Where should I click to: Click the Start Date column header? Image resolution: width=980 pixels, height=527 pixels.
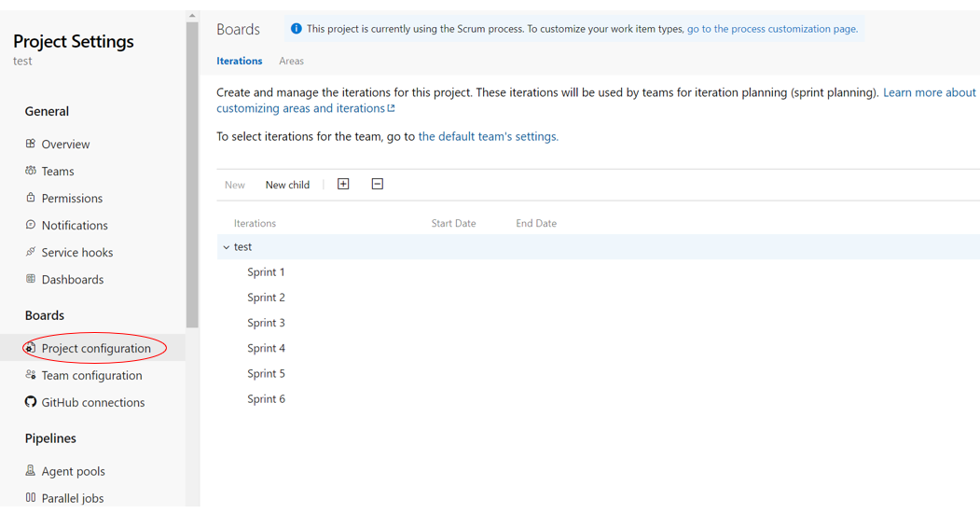point(453,223)
